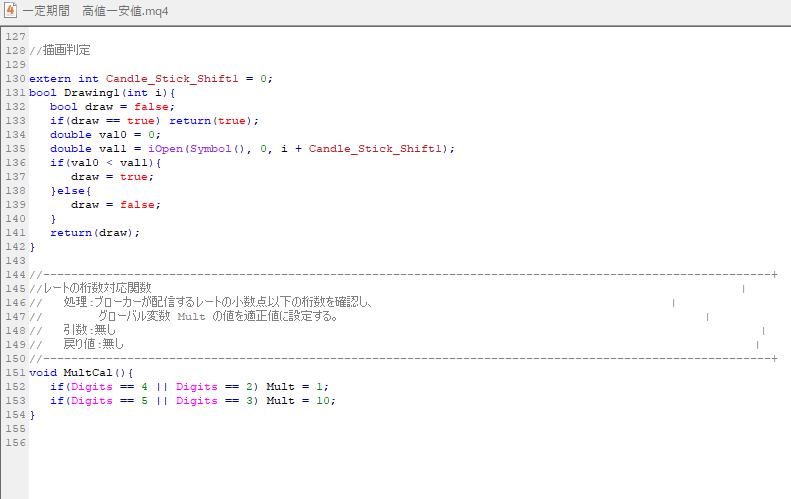Click the MQ4 file icon in the tab
791x499 pixels.
[x=11, y=11]
